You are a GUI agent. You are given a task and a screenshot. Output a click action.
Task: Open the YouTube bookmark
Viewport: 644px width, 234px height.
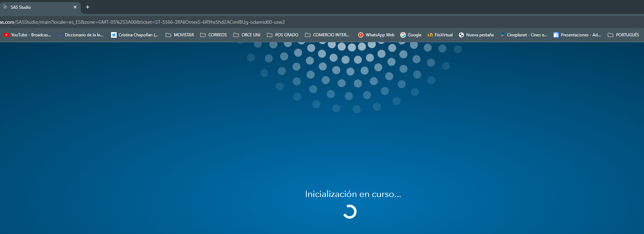click(x=27, y=35)
